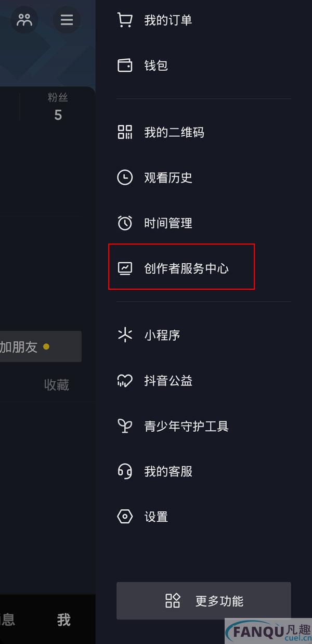
Task: Tap the 加朋友 button
Action: (41, 346)
